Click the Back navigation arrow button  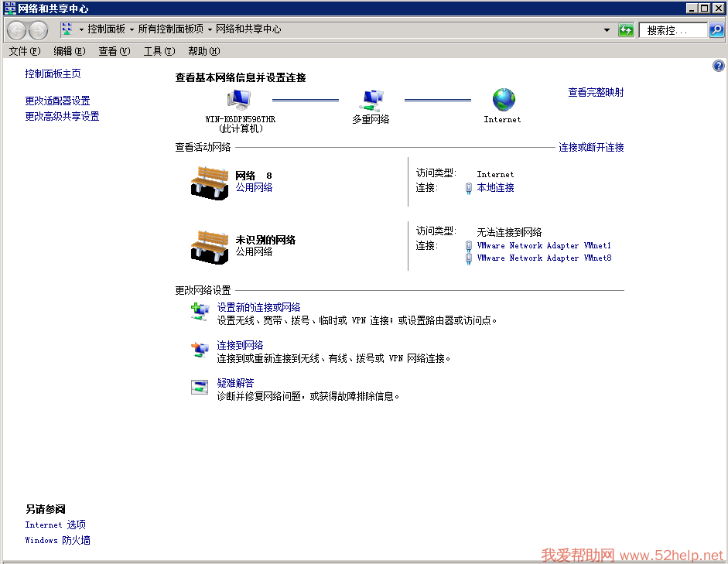click(17, 30)
